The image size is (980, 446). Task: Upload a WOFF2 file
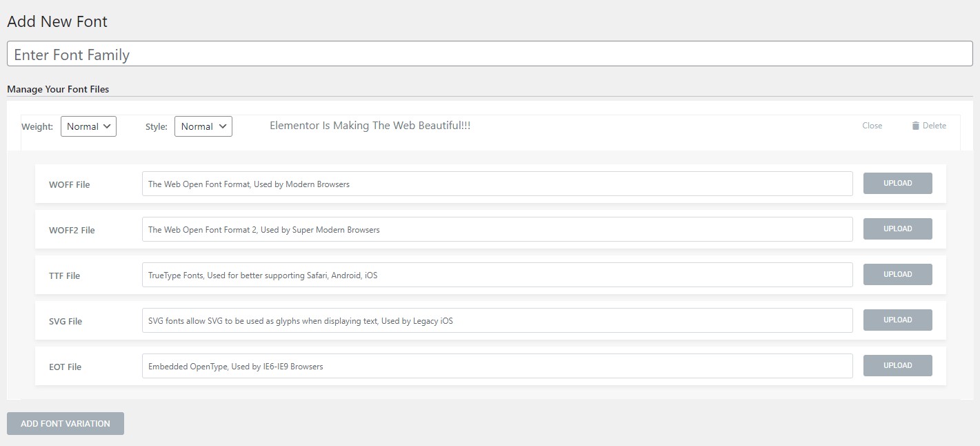coord(897,229)
